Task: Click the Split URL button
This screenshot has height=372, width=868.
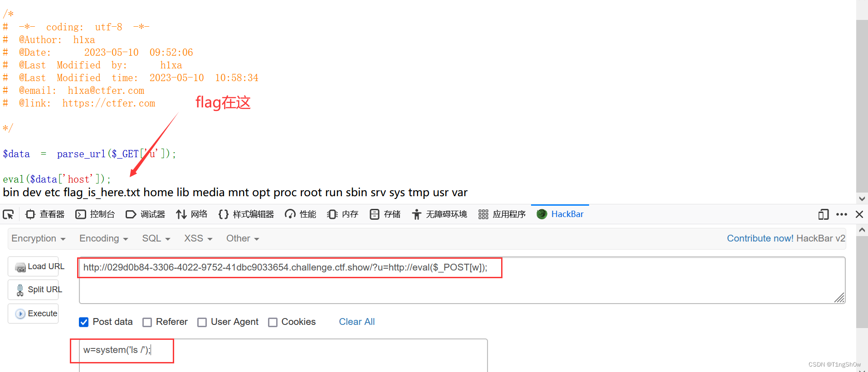Action: click(x=33, y=290)
